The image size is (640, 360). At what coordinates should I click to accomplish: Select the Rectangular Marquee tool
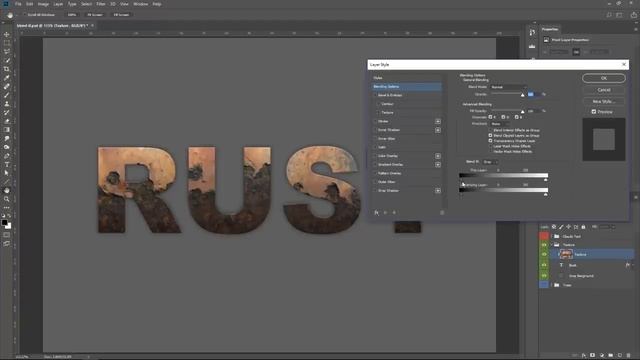[7, 43]
